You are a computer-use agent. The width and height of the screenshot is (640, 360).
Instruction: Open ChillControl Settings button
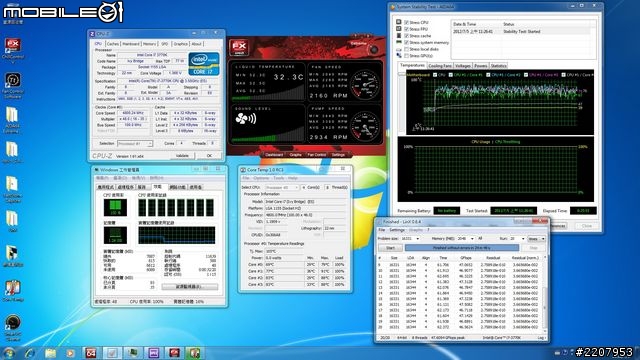point(338,155)
